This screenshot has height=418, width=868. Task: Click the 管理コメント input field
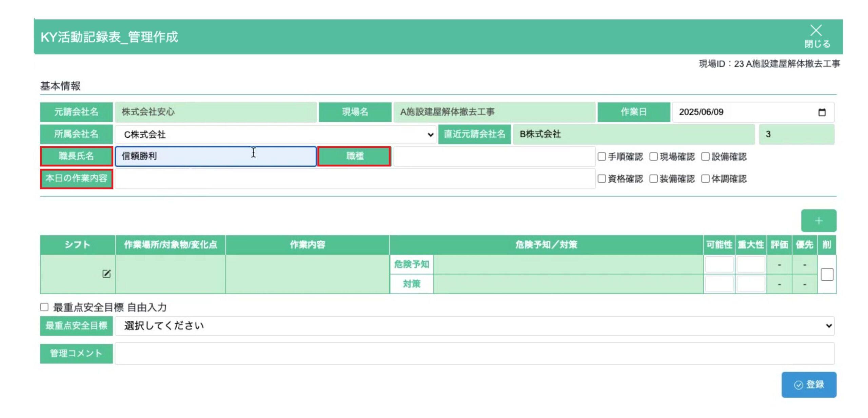475,354
